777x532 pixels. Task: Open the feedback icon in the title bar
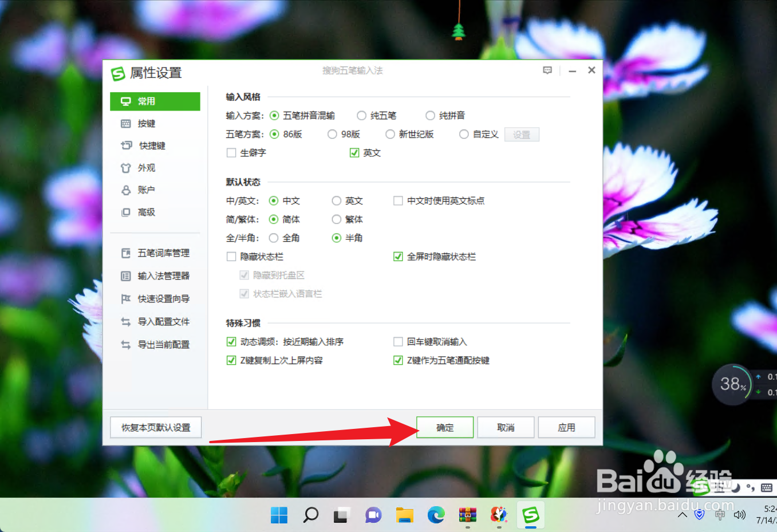(547, 70)
